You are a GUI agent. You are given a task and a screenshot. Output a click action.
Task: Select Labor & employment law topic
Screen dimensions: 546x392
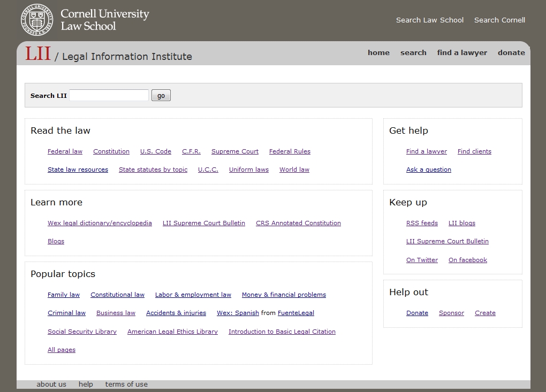193,295
